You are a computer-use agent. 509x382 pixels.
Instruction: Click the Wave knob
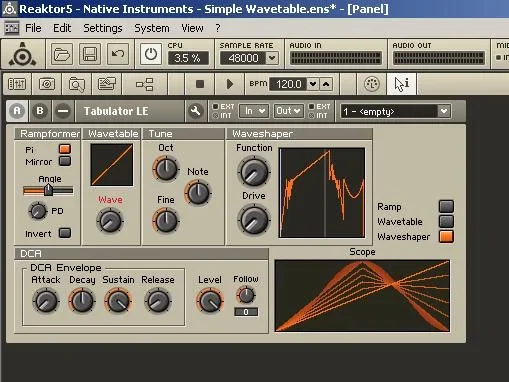110,221
